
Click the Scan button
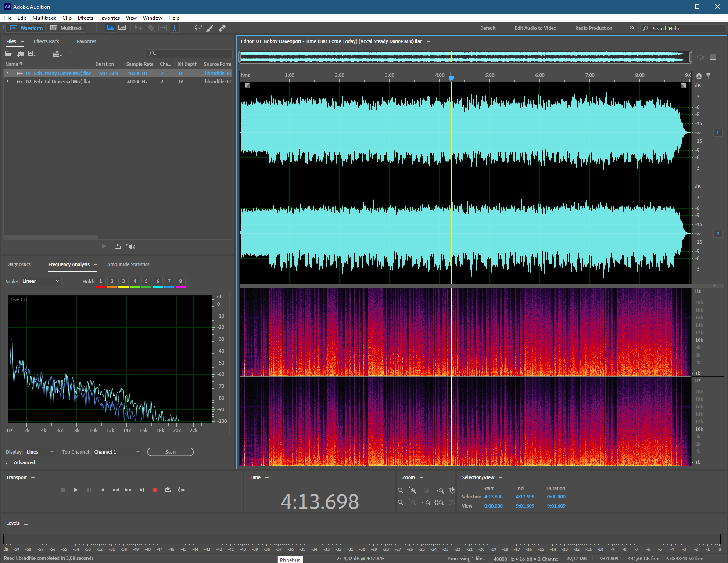point(170,452)
